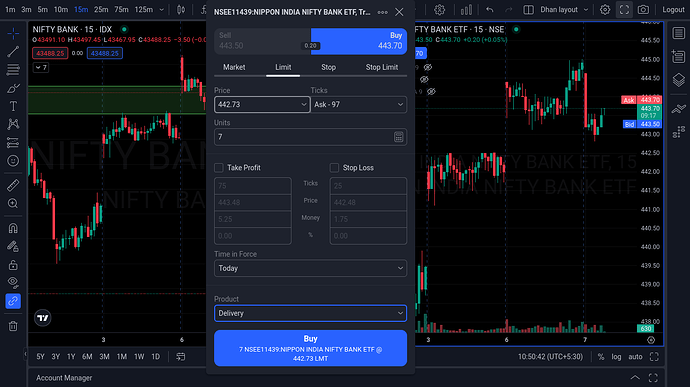Open the go to date calendar icon

click(181, 357)
